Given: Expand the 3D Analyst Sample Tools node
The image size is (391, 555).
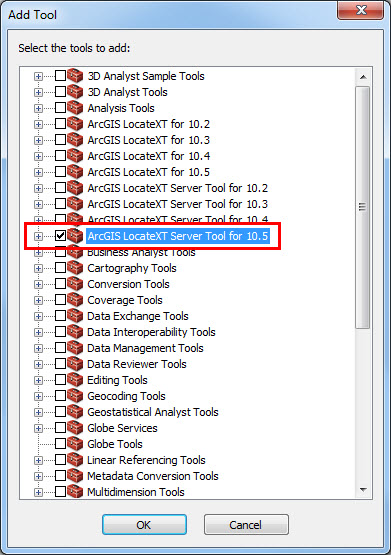Looking at the screenshot, I should [x=38, y=76].
